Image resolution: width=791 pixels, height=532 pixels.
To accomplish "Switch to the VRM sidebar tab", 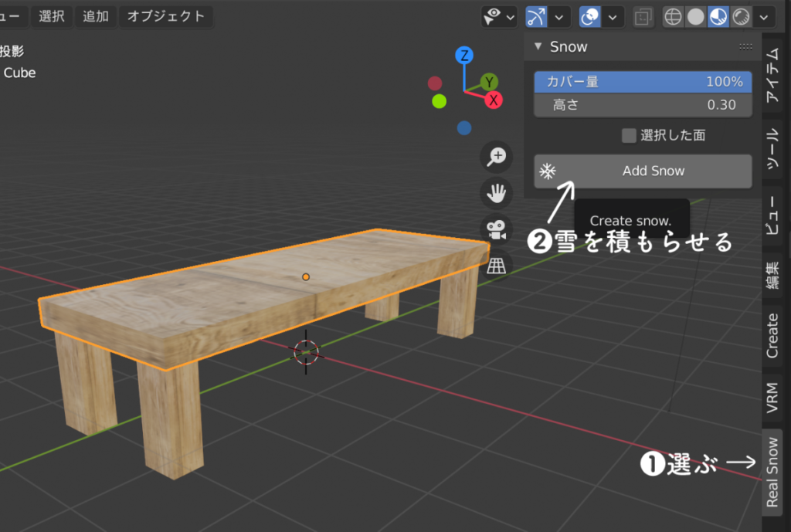I will pos(772,398).
